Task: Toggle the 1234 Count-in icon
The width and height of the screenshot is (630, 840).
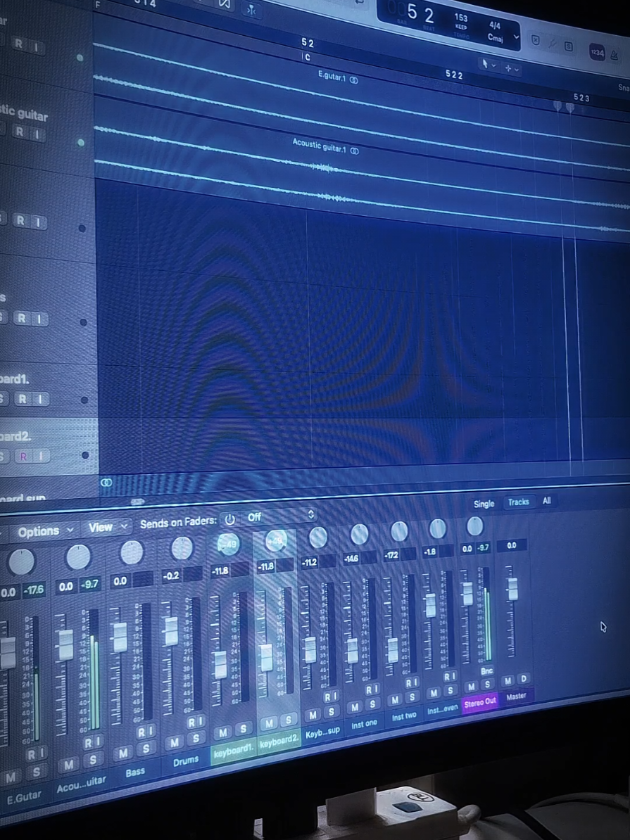Action: 597,52
